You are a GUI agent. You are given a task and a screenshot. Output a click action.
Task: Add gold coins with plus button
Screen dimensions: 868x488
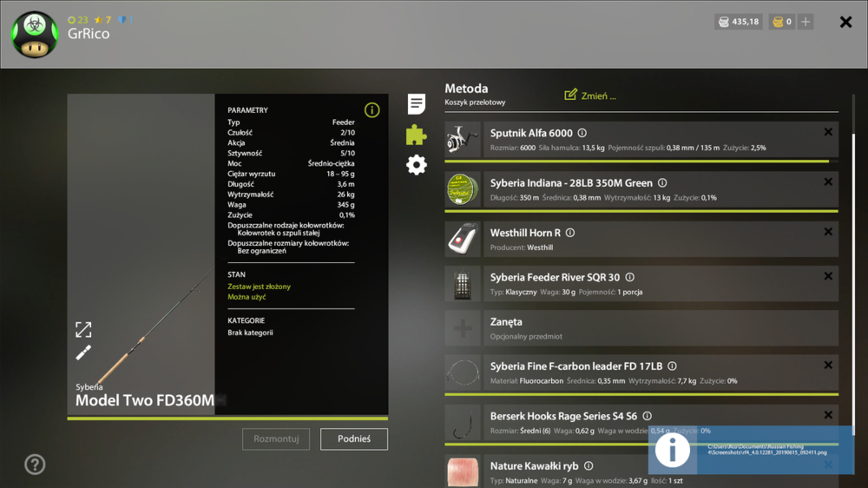pos(806,22)
